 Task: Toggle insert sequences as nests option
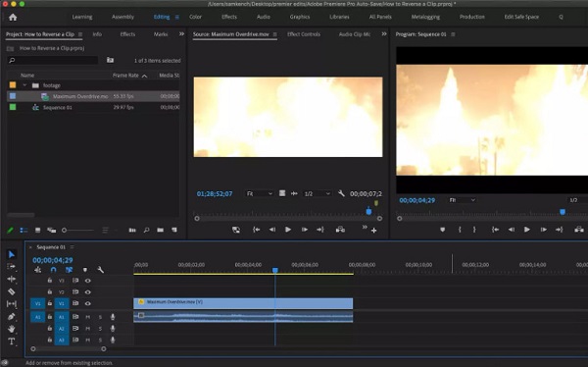point(38,270)
